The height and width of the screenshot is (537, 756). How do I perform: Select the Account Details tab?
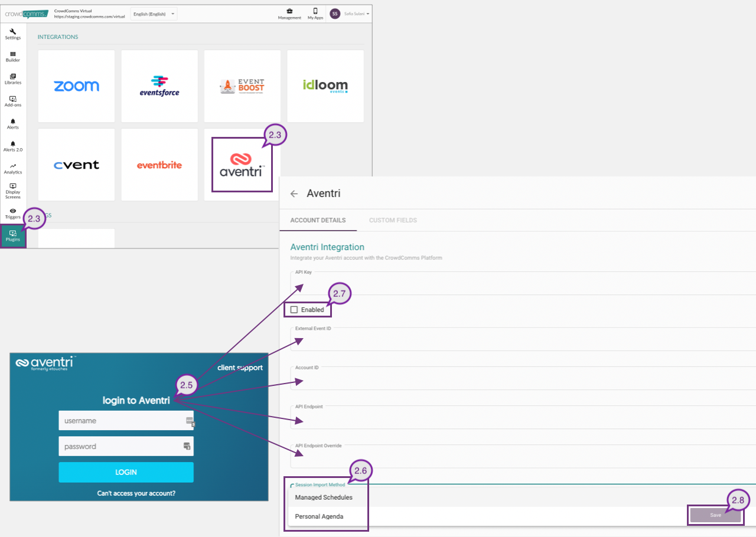coord(318,220)
